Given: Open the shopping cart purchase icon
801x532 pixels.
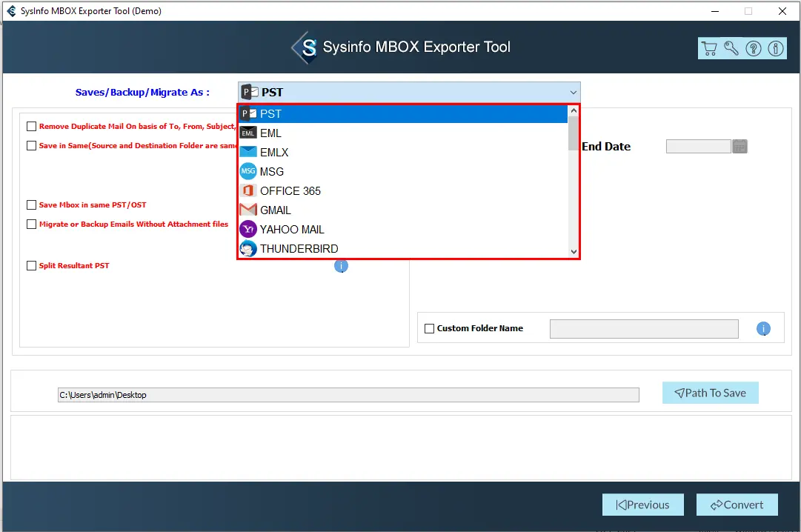Looking at the screenshot, I should pos(709,49).
